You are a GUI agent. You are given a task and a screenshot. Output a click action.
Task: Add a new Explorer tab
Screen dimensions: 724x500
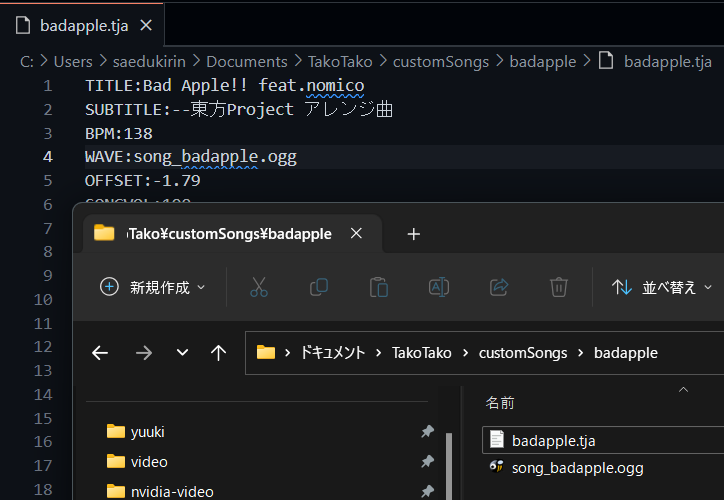pyautogui.click(x=413, y=234)
